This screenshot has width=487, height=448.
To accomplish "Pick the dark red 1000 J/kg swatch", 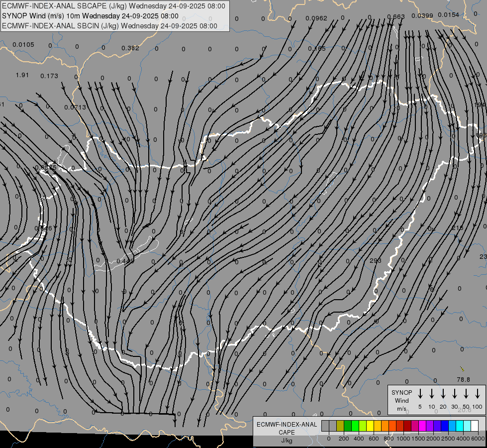I will click(407, 426).
